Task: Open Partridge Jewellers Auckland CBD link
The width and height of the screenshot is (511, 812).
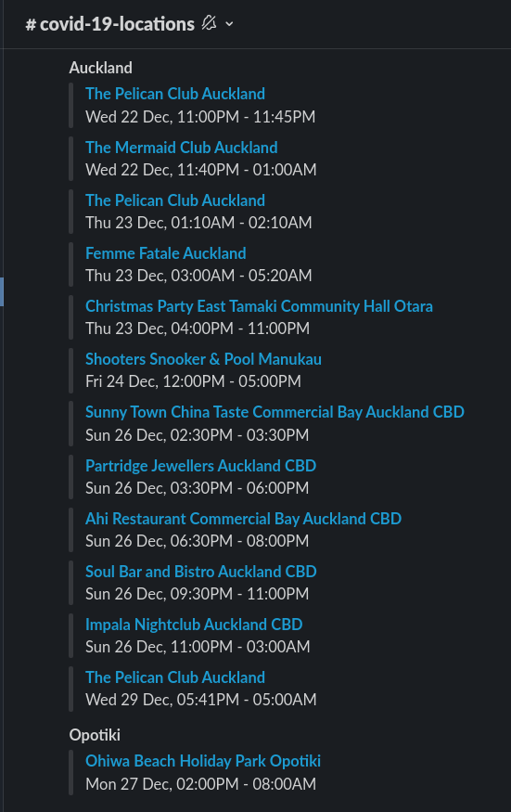Action: [201, 466]
